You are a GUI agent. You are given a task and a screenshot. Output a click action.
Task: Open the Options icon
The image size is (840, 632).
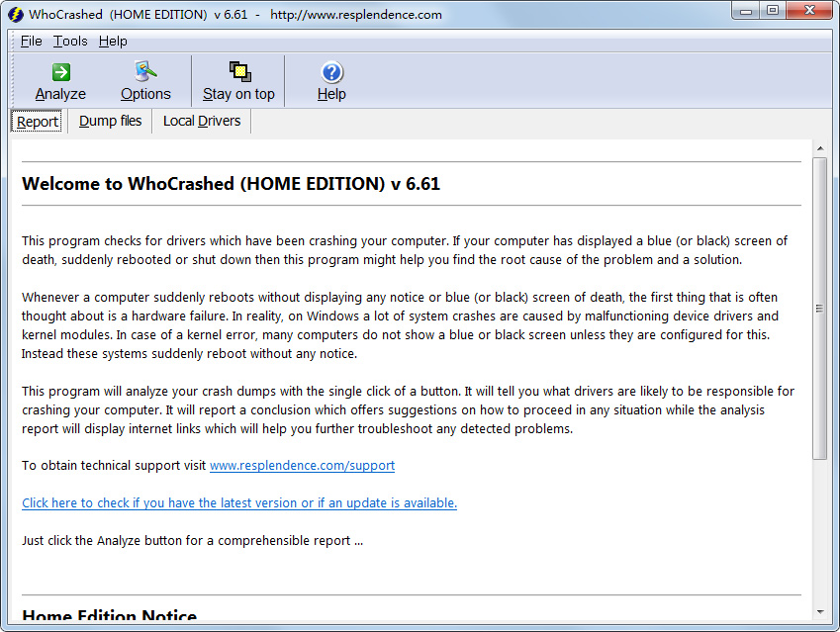(x=144, y=71)
